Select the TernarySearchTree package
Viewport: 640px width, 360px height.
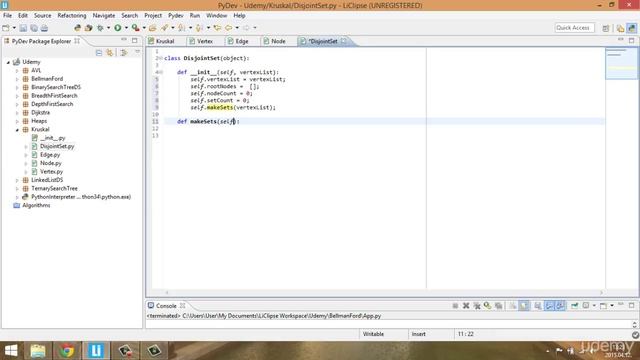54,189
